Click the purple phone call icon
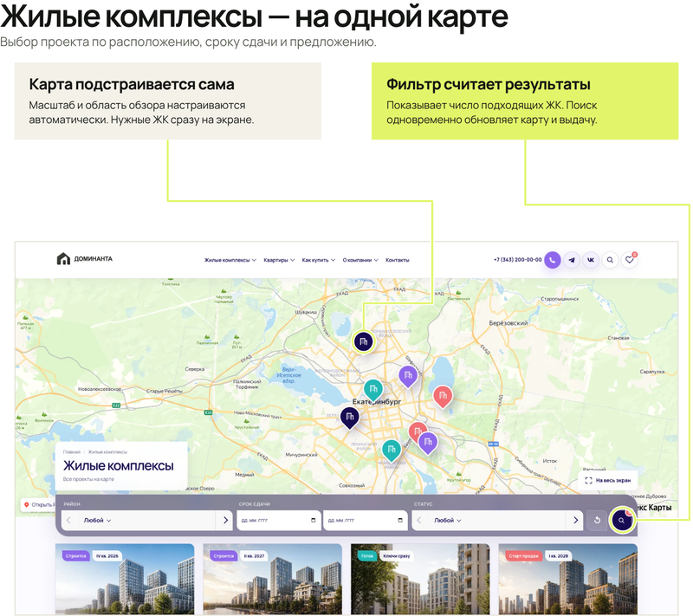The height and width of the screenshot is (616, 693). coord(552,260)
